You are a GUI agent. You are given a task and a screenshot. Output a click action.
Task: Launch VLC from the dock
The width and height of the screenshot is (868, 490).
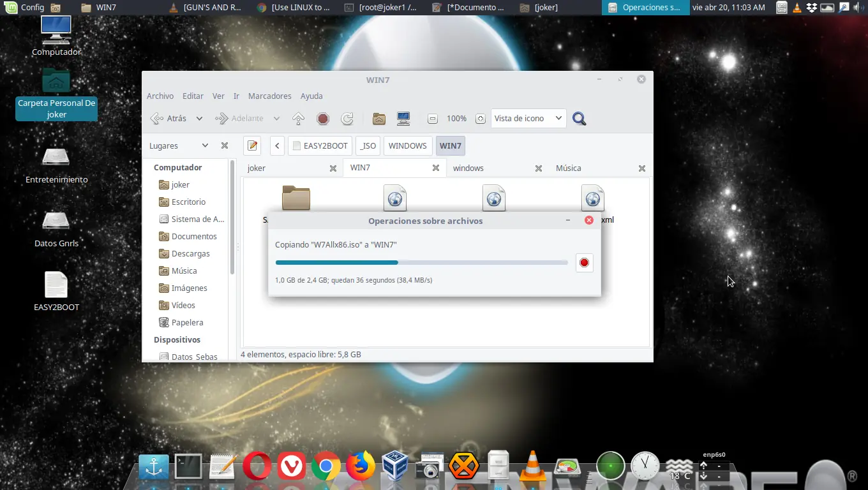[x=531, y=466]
